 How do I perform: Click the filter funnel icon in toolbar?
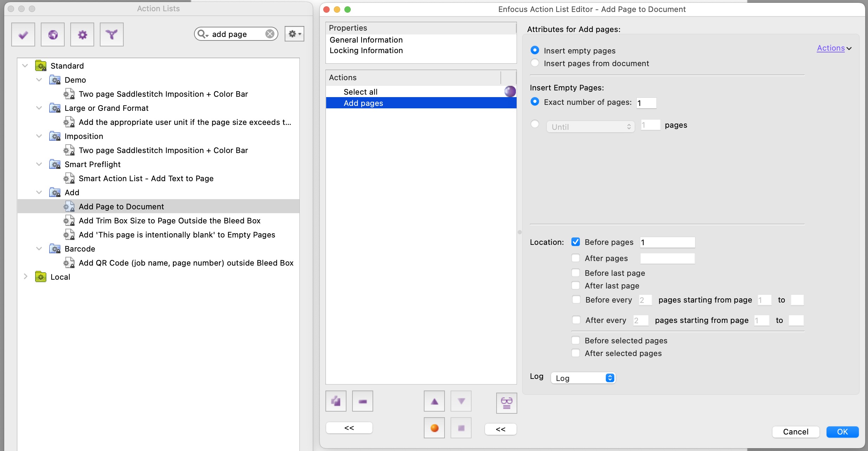[112, 34]
